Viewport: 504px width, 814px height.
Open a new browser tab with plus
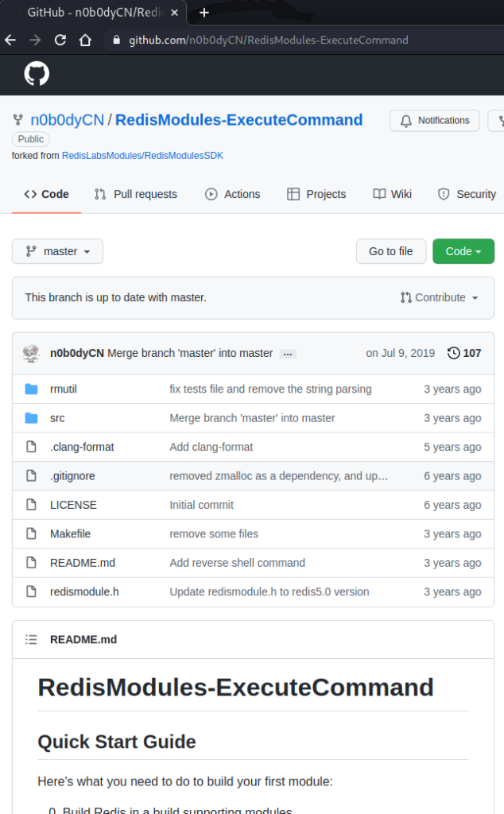point(204,13)
